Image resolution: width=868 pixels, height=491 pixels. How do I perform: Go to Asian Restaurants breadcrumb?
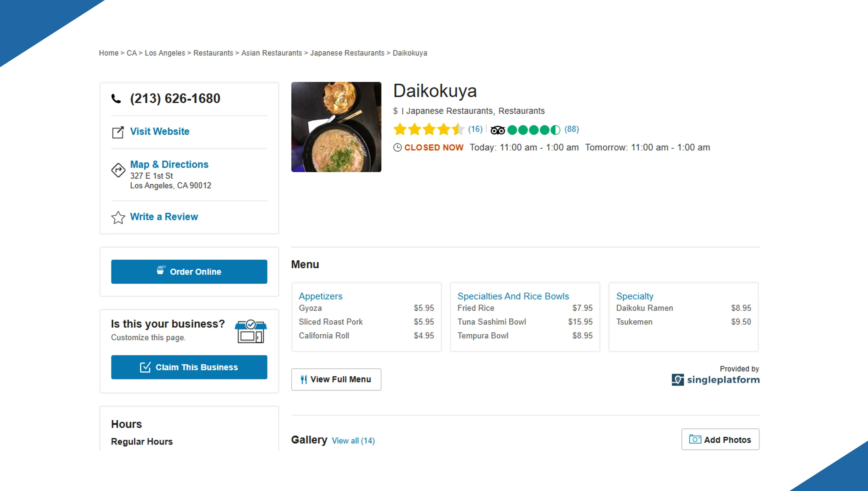point(272,53)
